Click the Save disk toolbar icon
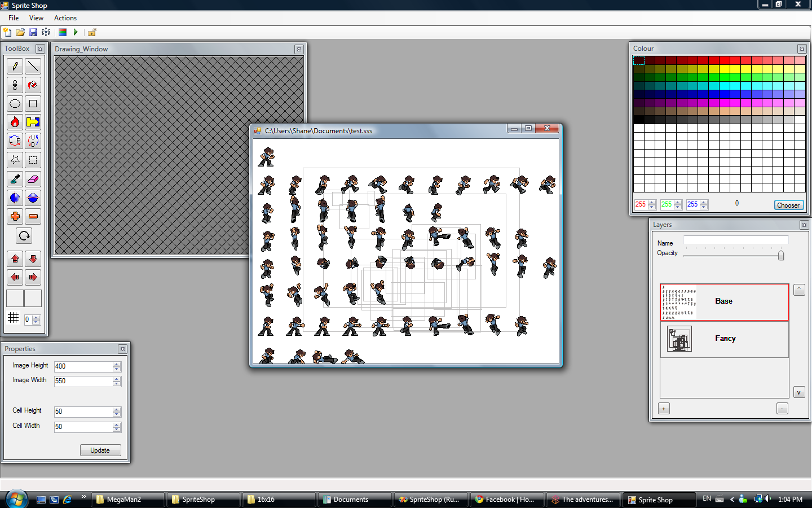Screen dimensions: 812x508 [x=33, y=32]
